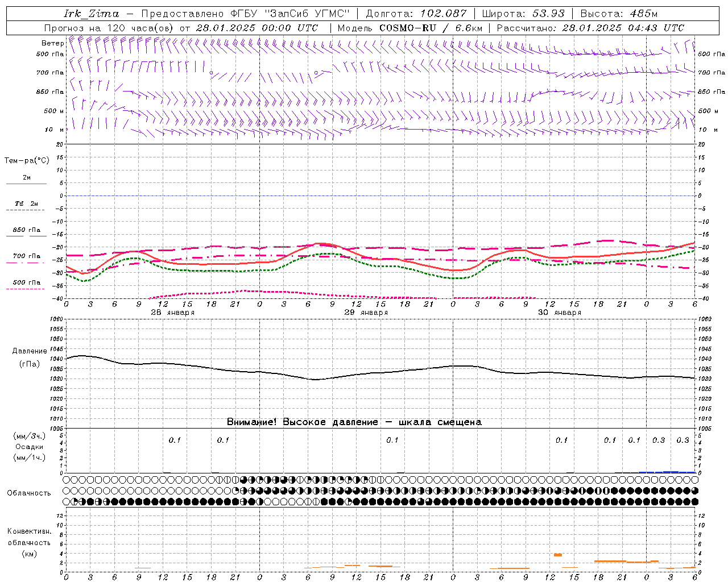Click the Давление chart label
Viewport: 728px width, 582px height.
click(30, 351)
